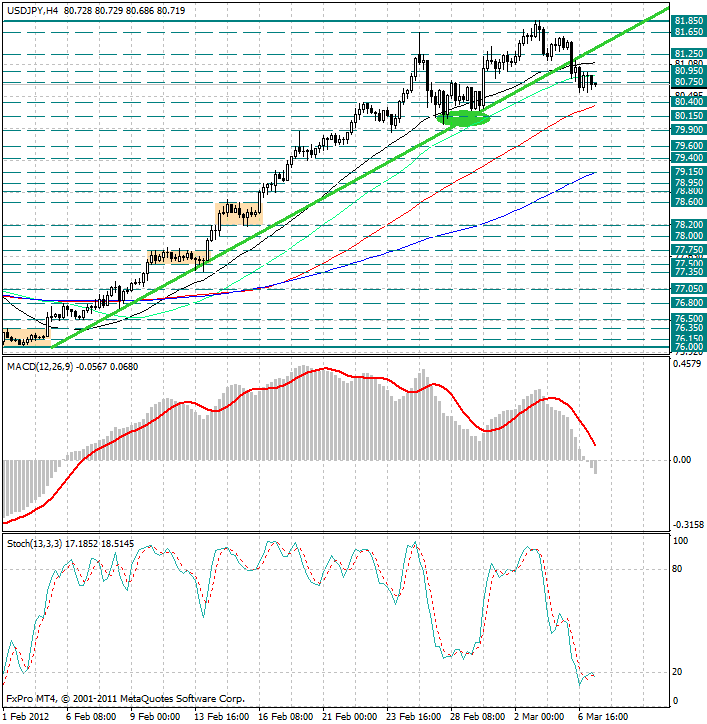
Task: Click the 78.200 price axis label
Action: pos(689,225)
